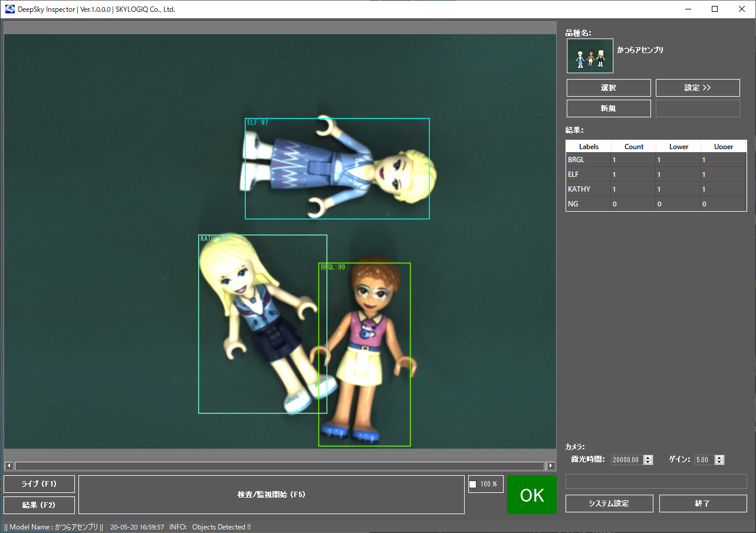Image resolution: width=756 pixels, height=533 pixels.
Task: Click the green OK result indicator
Action: point(532,495)
